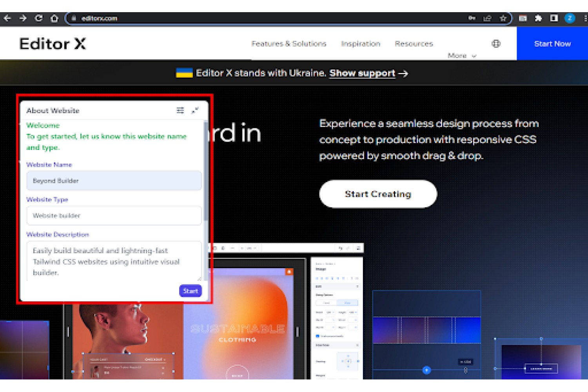This screenshot has width=588, height=392.
Task: Collapse the About Website panel
Action: [195, 111]
